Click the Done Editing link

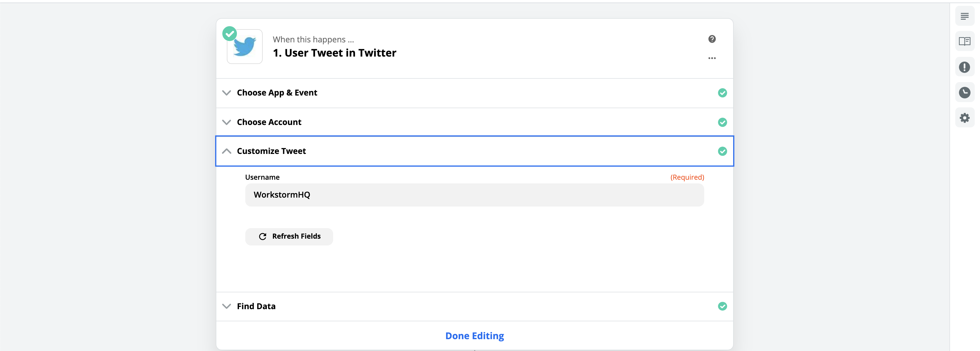(x=474, y=336)
